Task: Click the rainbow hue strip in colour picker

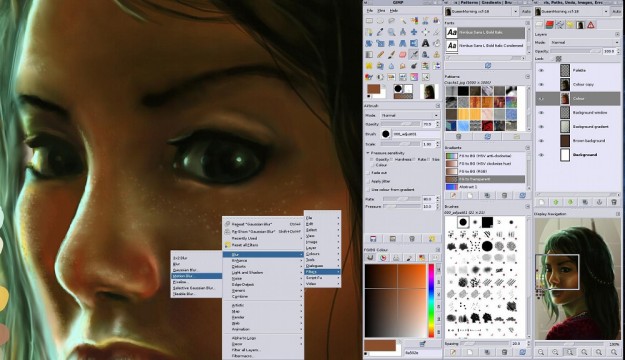Action: tap(431, 300)
